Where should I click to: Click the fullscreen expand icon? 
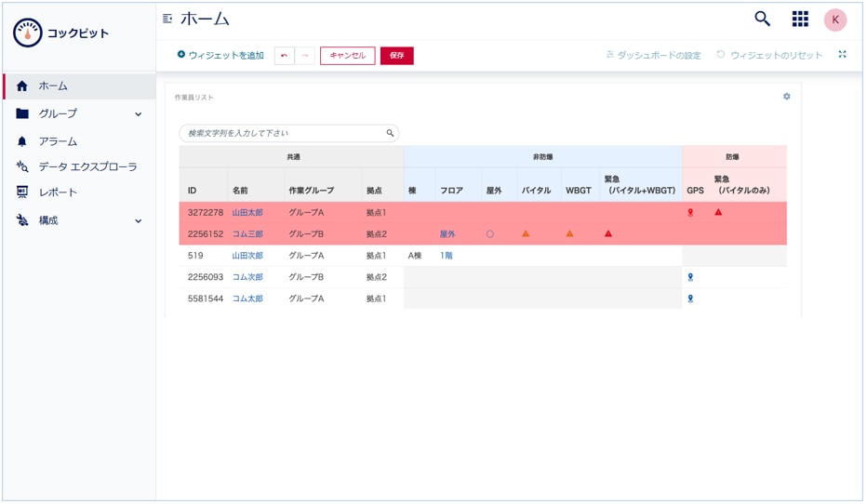(842, 54)
